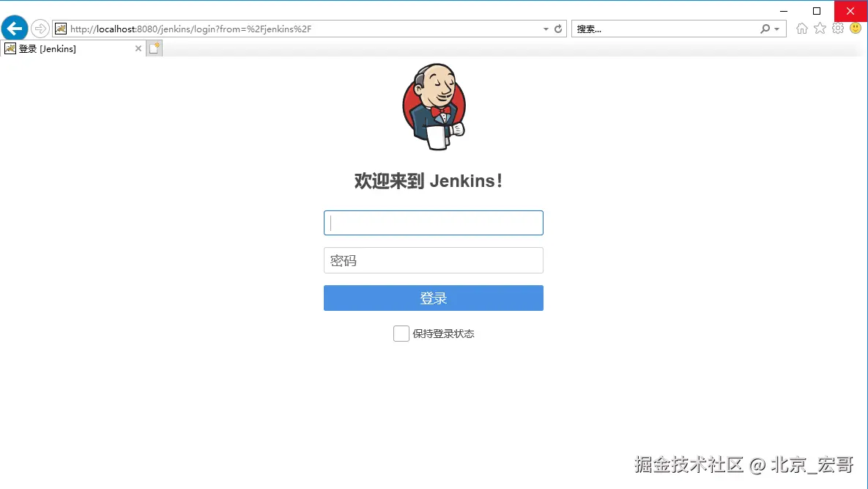Screen dimensions: 868x489
Task: Click the magnifier search icon
Action: (765, 29)
